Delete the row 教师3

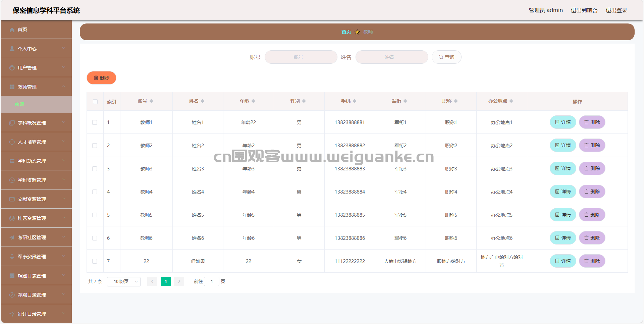point(592,169)
